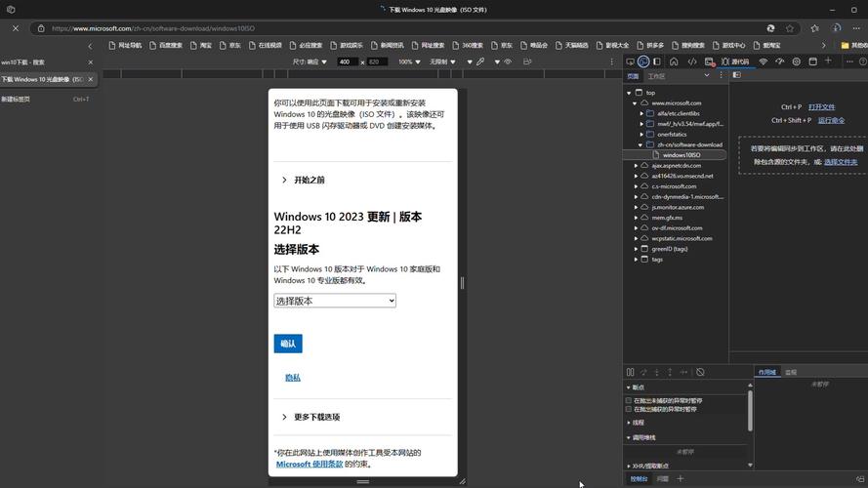Click the hide navigator pane icon
This screenshot has width=868, height=488.
click(737, 75)
